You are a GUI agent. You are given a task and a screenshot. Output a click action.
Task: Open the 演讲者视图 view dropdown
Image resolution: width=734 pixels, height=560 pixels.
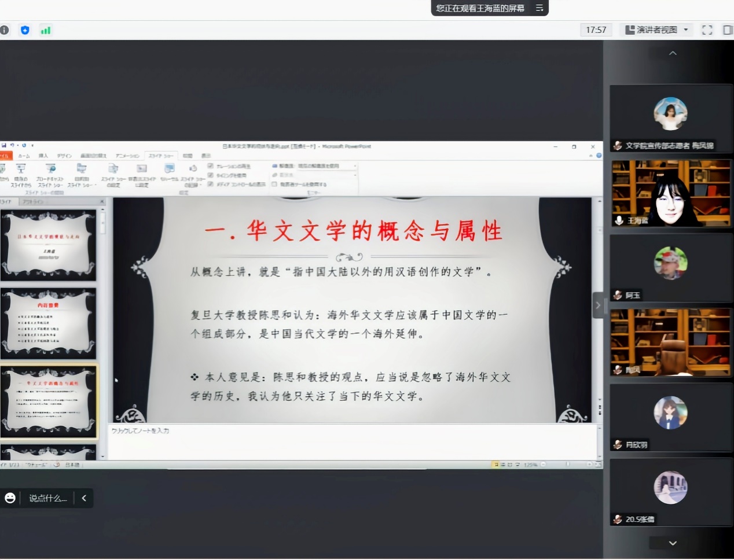tap(657, 30)
